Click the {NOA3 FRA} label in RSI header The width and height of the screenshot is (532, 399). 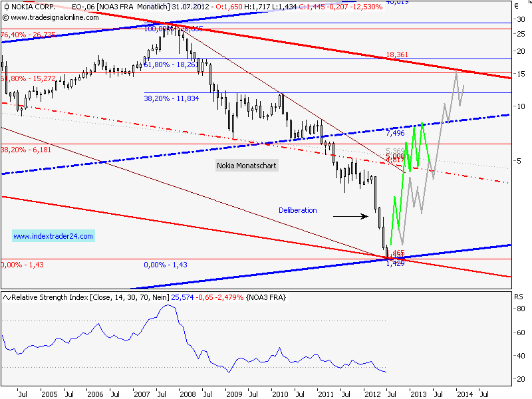point(266,297)
